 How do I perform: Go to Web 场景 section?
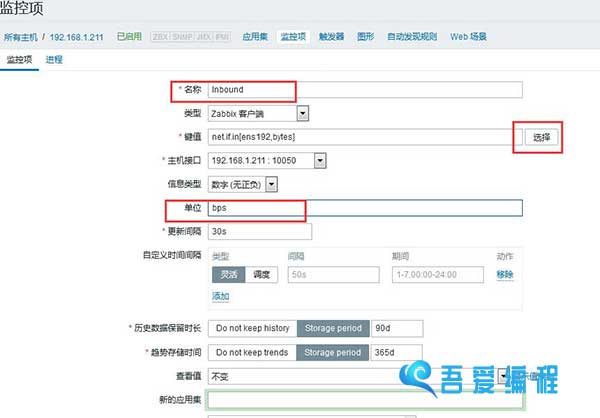[468, 37]
